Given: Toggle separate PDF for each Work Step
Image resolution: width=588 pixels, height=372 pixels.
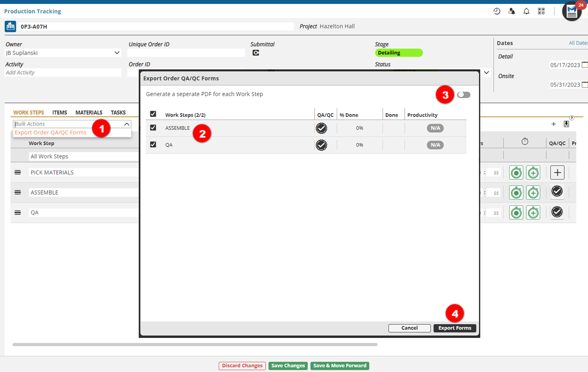Looking at the screenshot, I should pyautogui.click(x=463, y=95).
